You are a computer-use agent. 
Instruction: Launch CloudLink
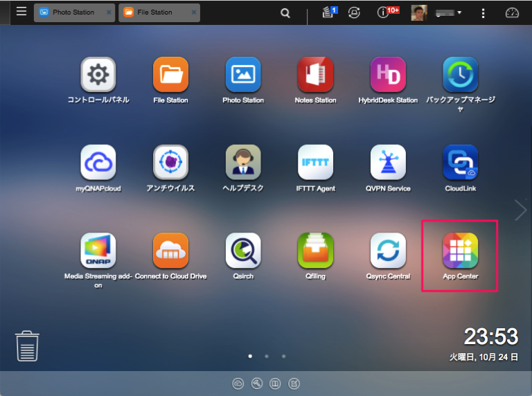(461, 163)
